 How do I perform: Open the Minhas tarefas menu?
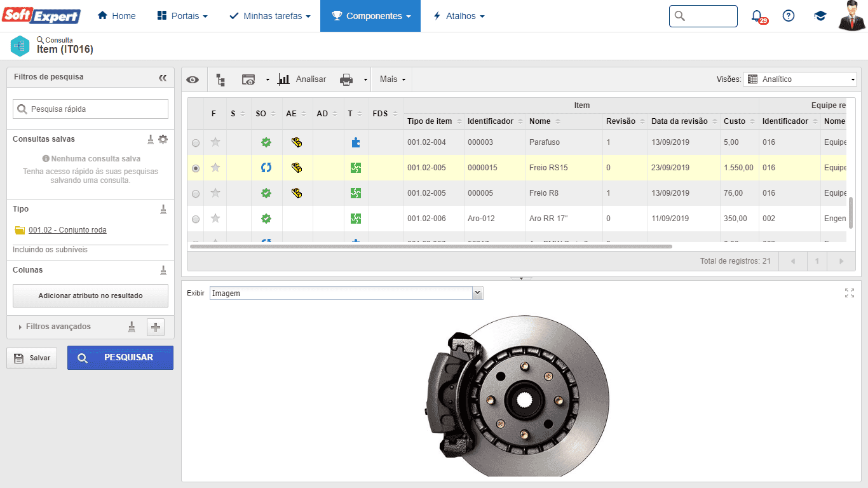270,16
